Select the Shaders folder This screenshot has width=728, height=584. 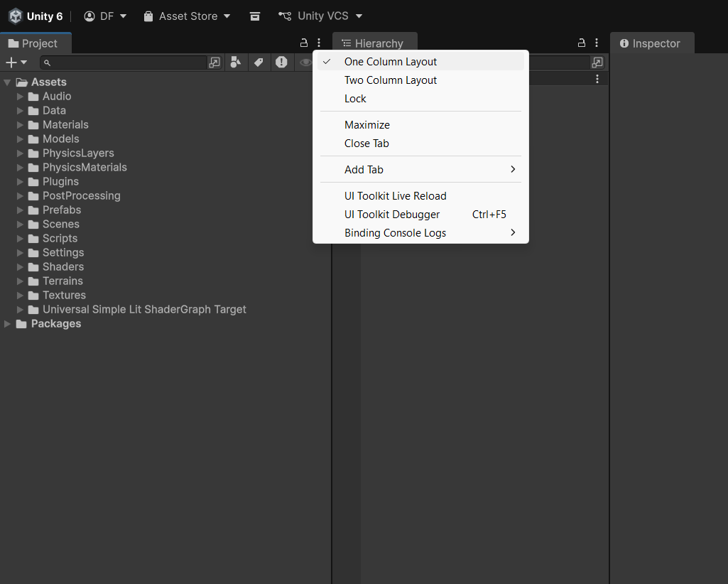(x=63, y=266)
